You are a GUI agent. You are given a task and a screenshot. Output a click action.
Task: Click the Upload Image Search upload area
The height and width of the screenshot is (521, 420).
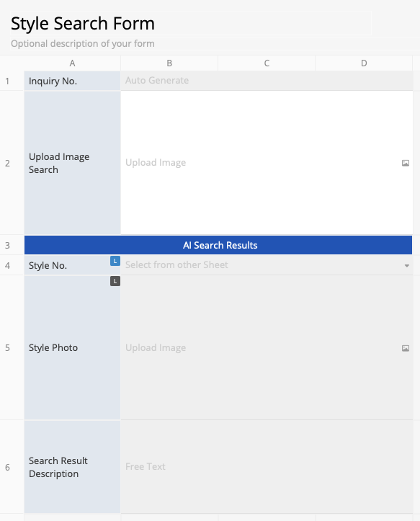pyautogui.click(x=267, y=163)
